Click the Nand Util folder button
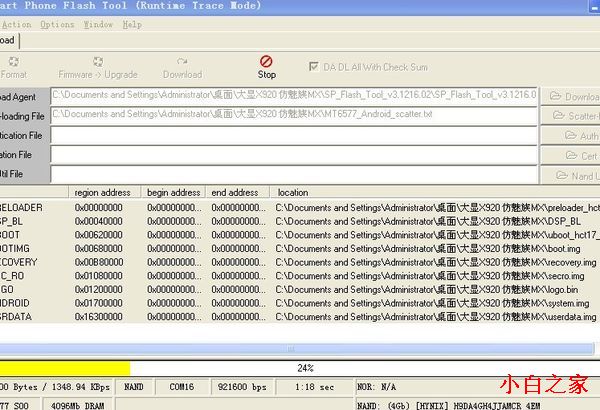Screen dimensions: 600x410 point(570,175)
